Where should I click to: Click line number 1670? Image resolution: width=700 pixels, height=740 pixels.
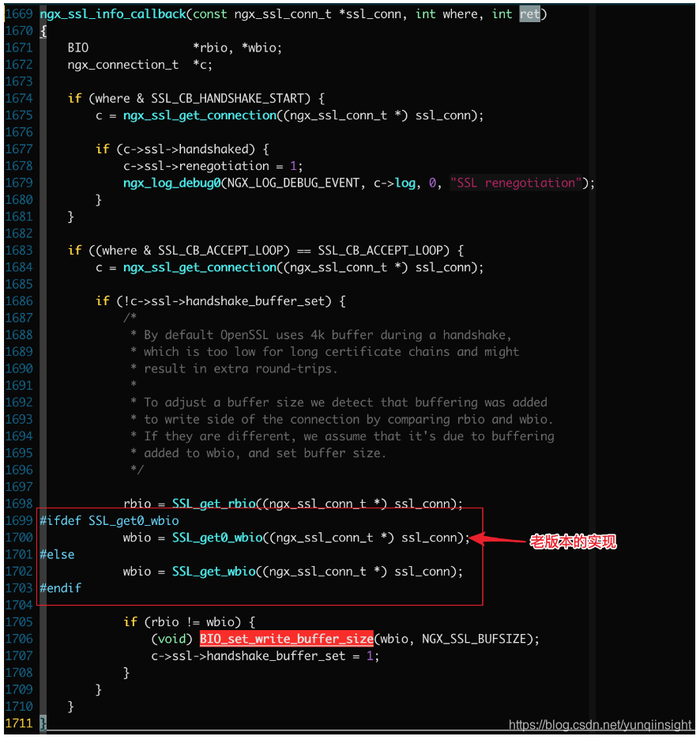point(19,31)
